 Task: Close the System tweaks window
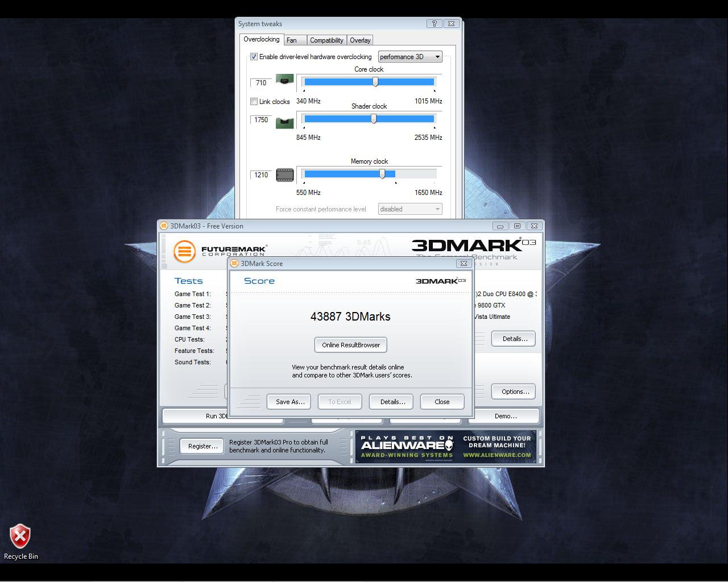(x=451, y=23)
